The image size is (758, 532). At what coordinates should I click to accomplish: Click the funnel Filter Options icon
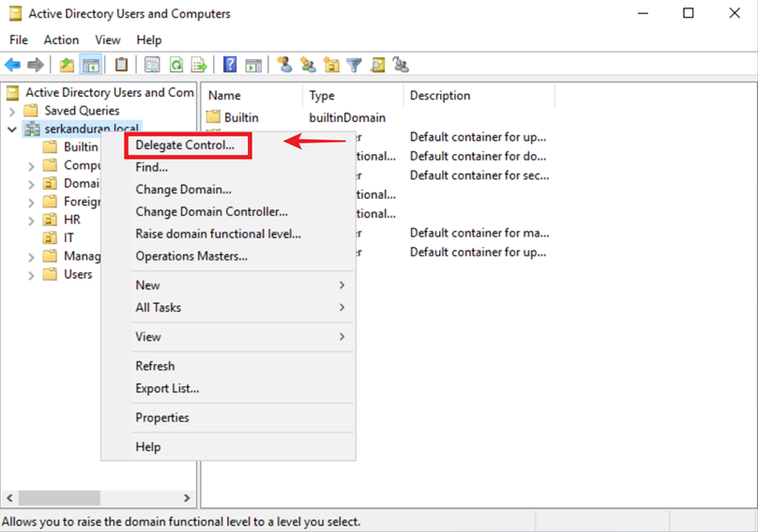coord(354,65)
